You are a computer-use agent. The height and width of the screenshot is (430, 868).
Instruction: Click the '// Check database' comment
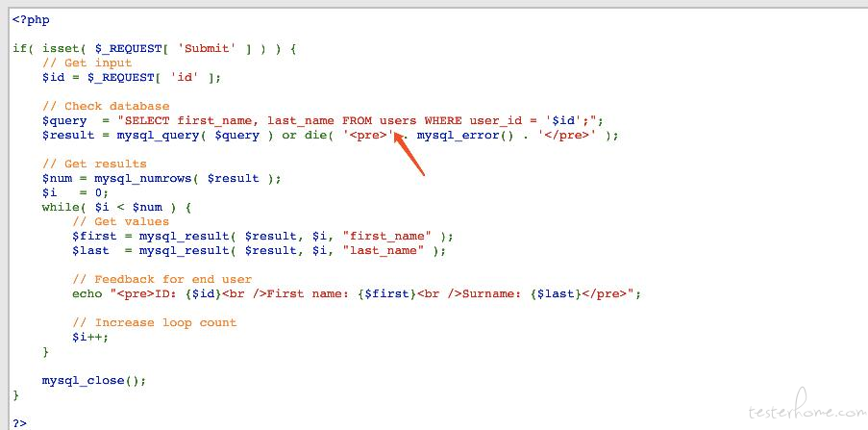[x=106, y=107]
